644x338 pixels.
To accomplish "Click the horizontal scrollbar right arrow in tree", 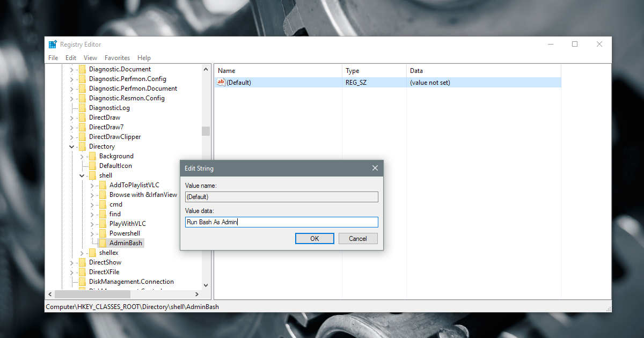I will point(197,294).
